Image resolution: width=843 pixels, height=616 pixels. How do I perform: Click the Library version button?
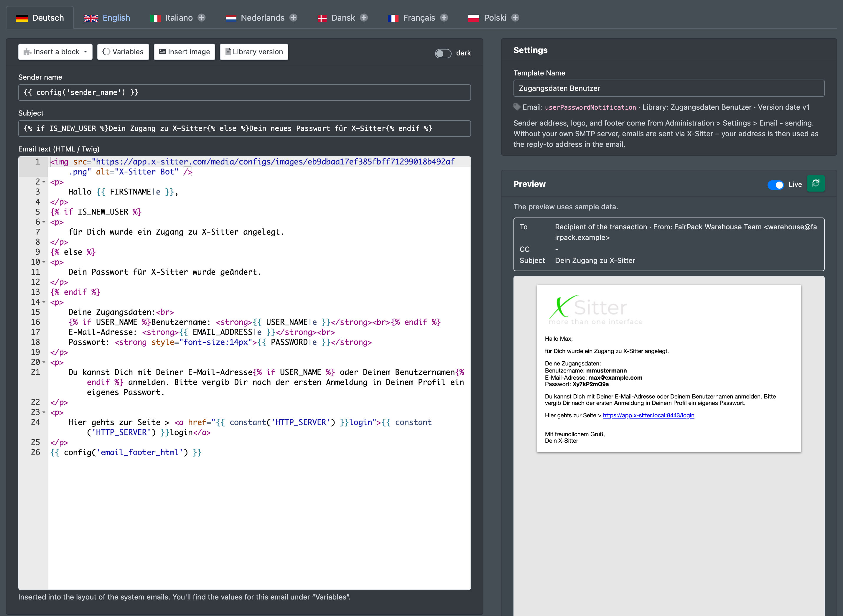coord(254,52)
